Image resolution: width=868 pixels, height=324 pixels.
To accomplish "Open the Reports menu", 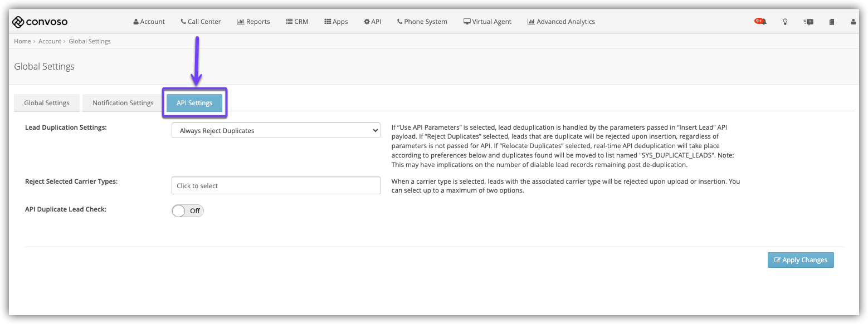I will pyautogui.click(x=253, y=22).
